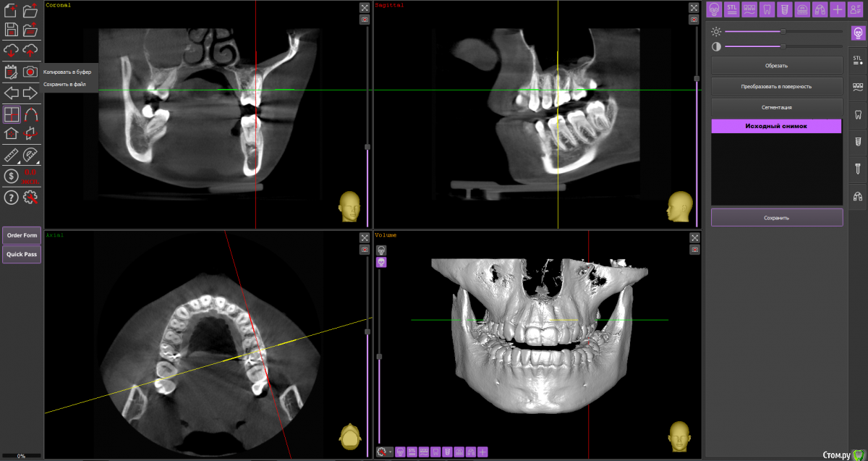Expand the ruler measurement tool options
868x461 pixels.
[12, 155]
